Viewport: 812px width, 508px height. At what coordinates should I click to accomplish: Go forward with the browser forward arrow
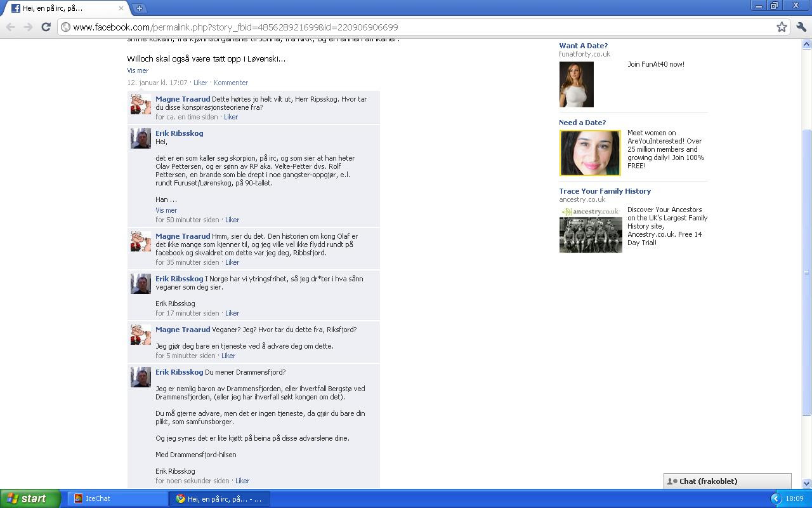[x=28, y=27]
